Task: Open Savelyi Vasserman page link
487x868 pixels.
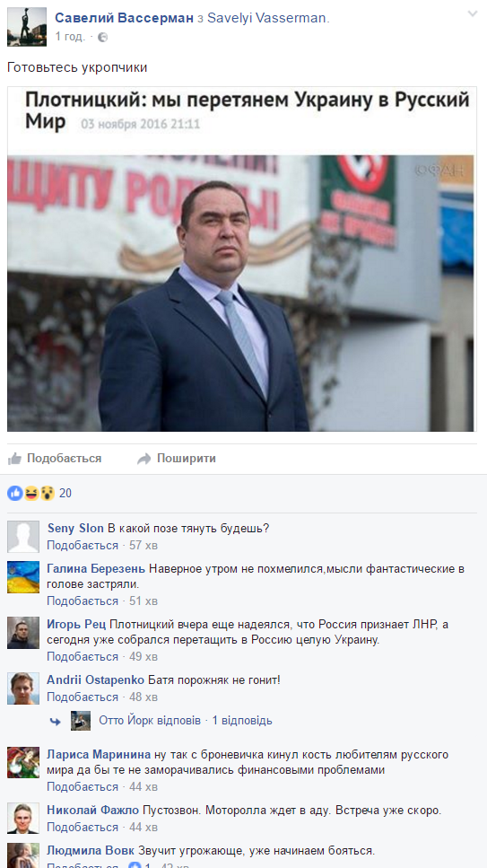Action: pos(268,18)
